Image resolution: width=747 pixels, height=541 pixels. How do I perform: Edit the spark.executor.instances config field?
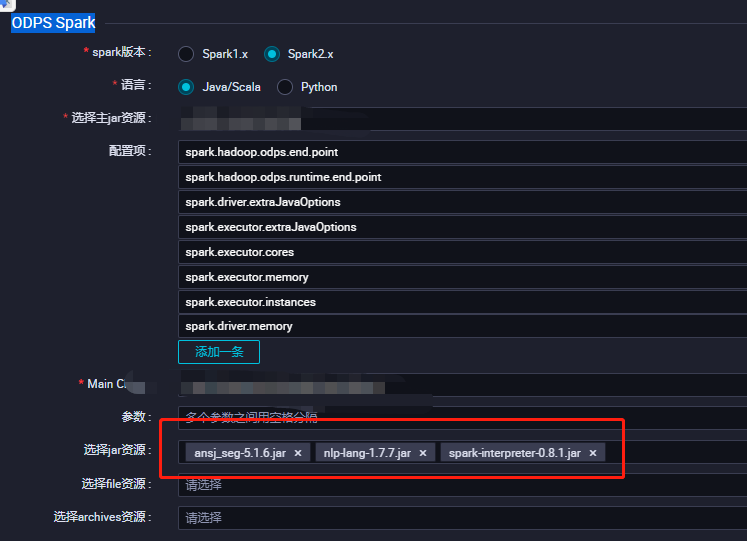click(x=462, y=302)
